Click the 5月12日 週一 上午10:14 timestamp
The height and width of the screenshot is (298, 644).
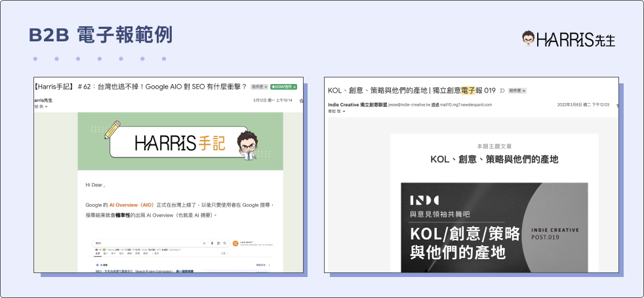tap(273, 100)
